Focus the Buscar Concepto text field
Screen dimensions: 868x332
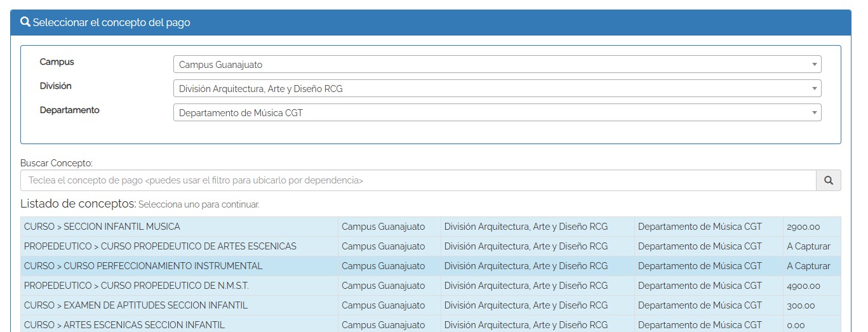[418, 180]
